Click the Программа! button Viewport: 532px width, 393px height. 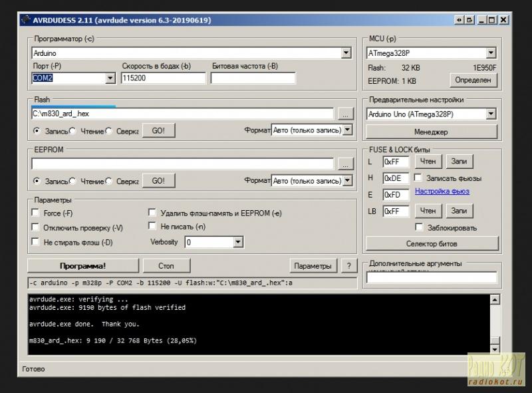pyautogui.click(x=82, y=266)
